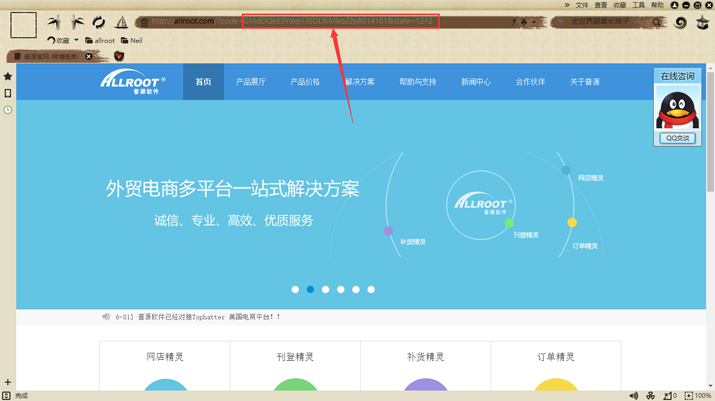Open the 新闻中心 navigation item

(476, 82)
